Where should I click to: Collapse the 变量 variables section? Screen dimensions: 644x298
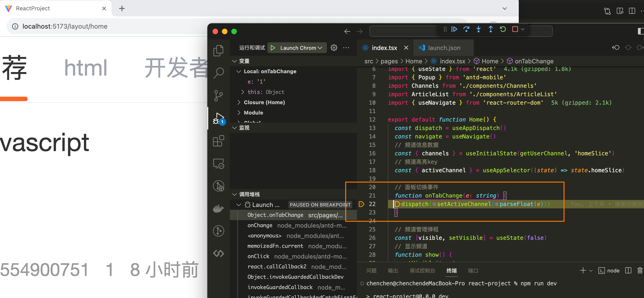tap(234, 61)
